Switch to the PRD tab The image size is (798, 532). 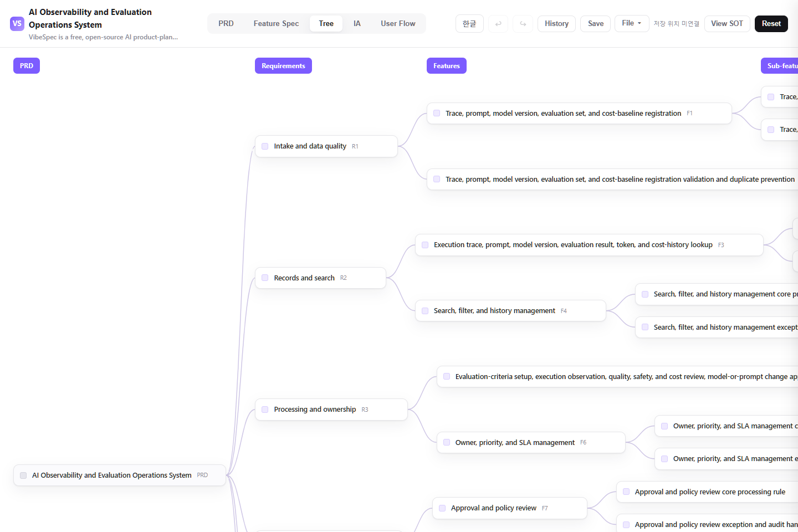pos(226,24)
